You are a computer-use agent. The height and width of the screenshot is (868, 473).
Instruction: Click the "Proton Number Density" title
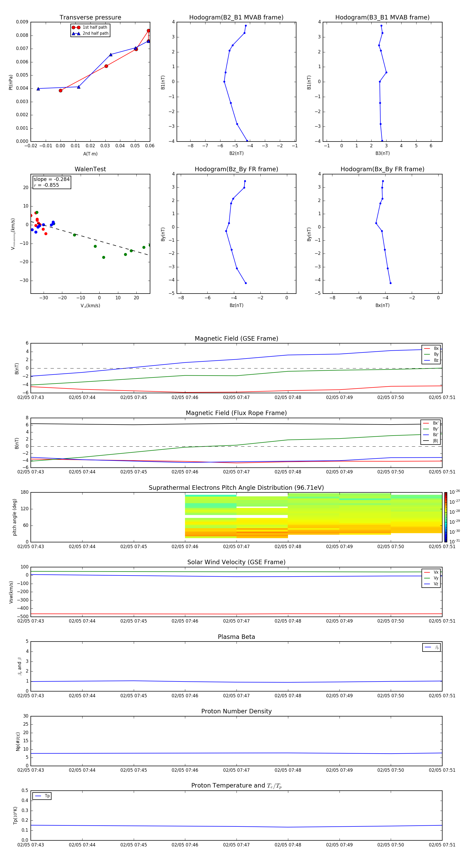(236, 711)
